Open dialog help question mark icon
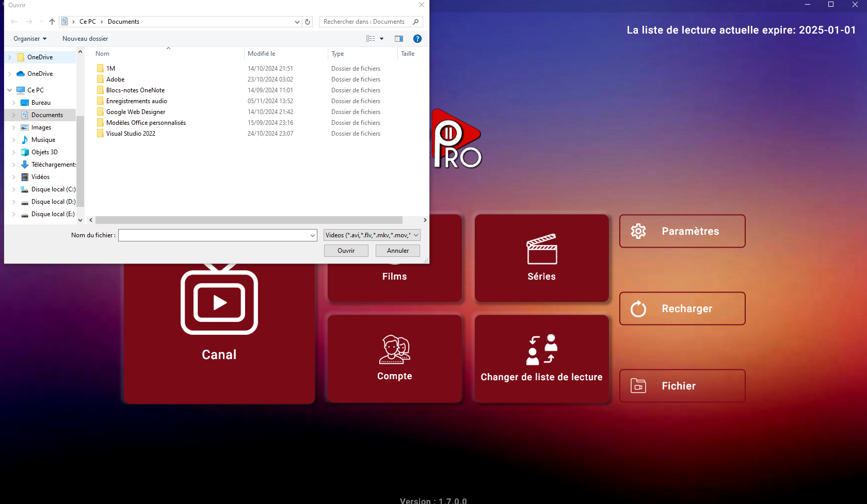Viewport: 867px width, 504px height. point(418,39)
